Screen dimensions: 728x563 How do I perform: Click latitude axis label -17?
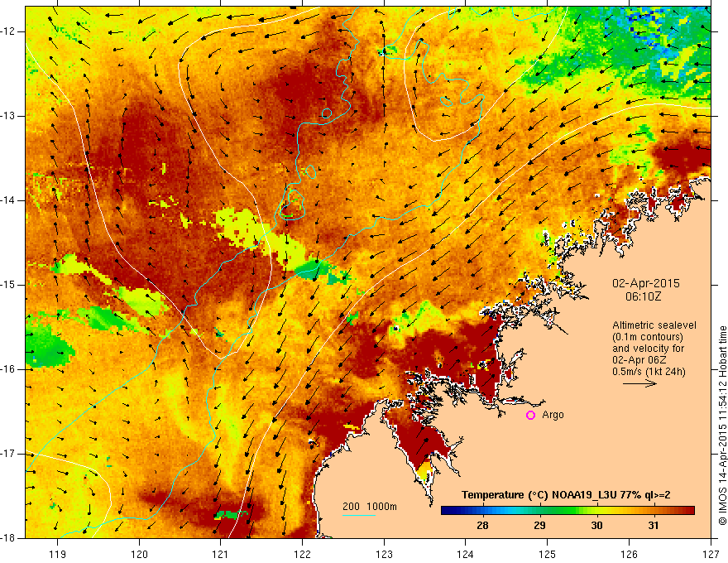[x=8, y=454]
